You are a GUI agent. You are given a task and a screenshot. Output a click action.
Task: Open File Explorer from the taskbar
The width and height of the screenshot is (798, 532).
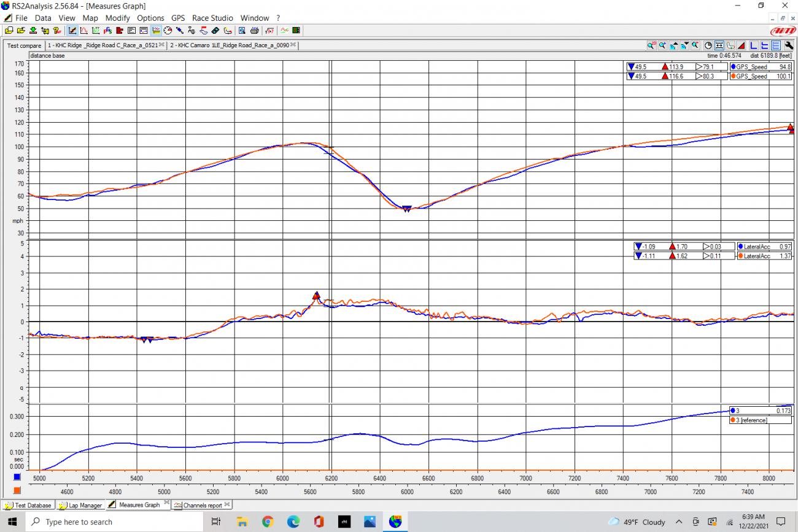click(x=242, y=522)
